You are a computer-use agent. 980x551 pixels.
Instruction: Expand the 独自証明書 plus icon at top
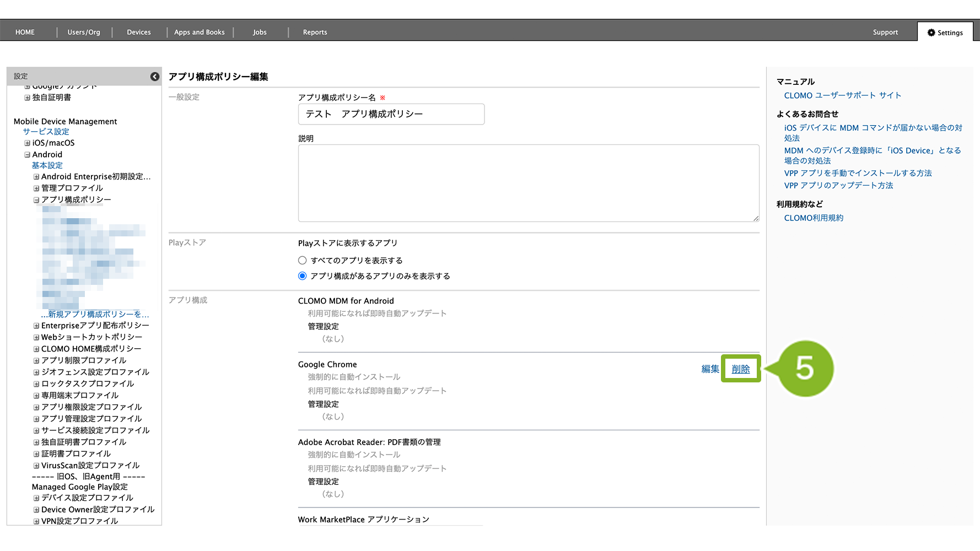[27, 98]
